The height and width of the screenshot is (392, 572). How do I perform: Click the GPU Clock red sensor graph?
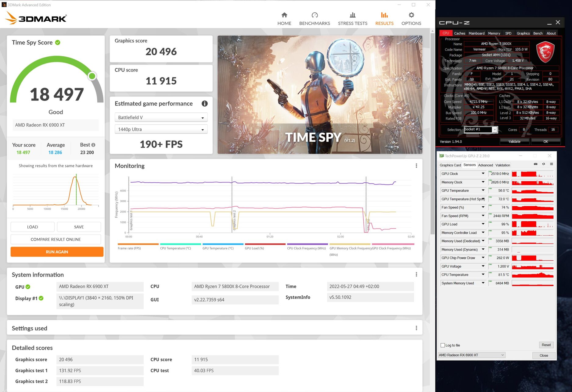point(532,174)
